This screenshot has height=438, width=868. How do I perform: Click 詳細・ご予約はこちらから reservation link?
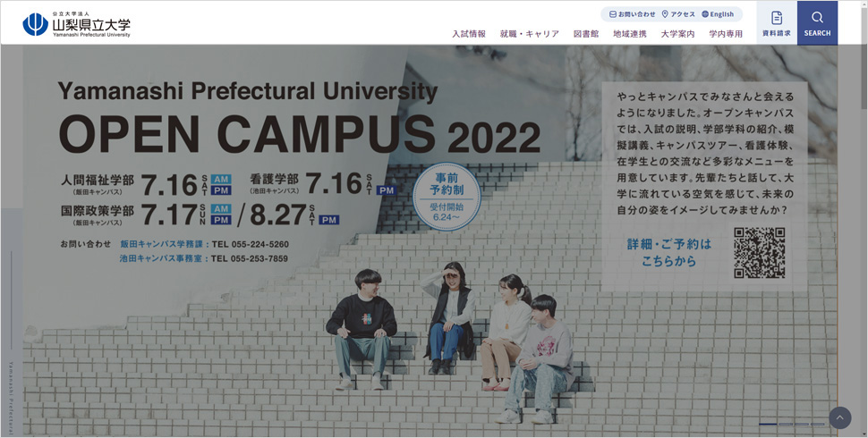668,253
